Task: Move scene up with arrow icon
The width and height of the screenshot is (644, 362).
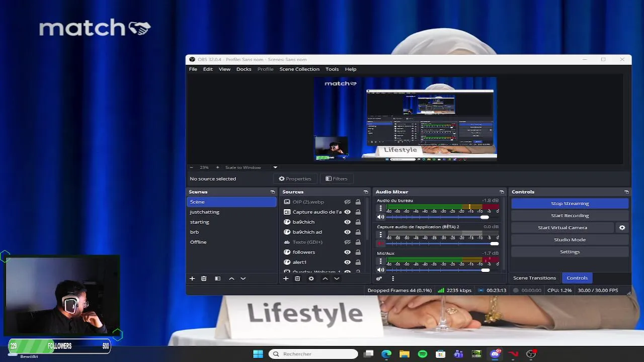Action: (231, 279)
